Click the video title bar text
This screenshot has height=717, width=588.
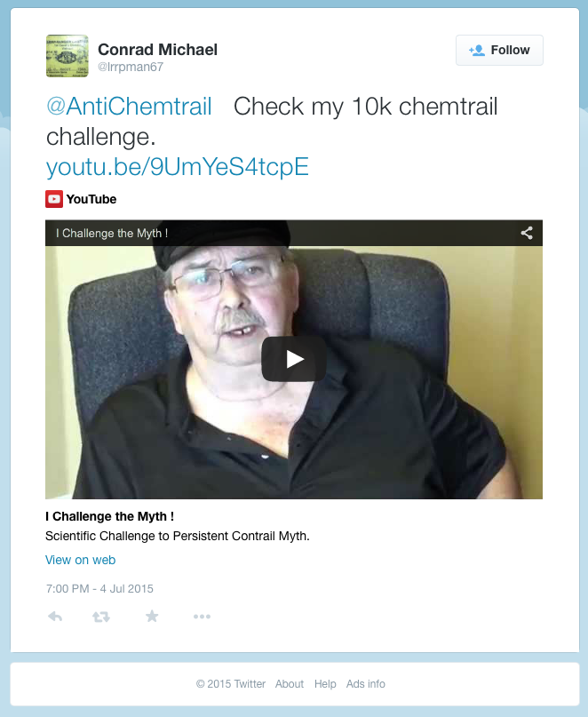(x=112, y=233)
